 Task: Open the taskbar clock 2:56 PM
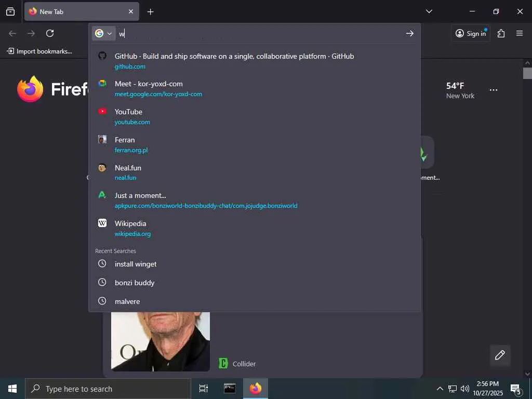click(488, 389)
